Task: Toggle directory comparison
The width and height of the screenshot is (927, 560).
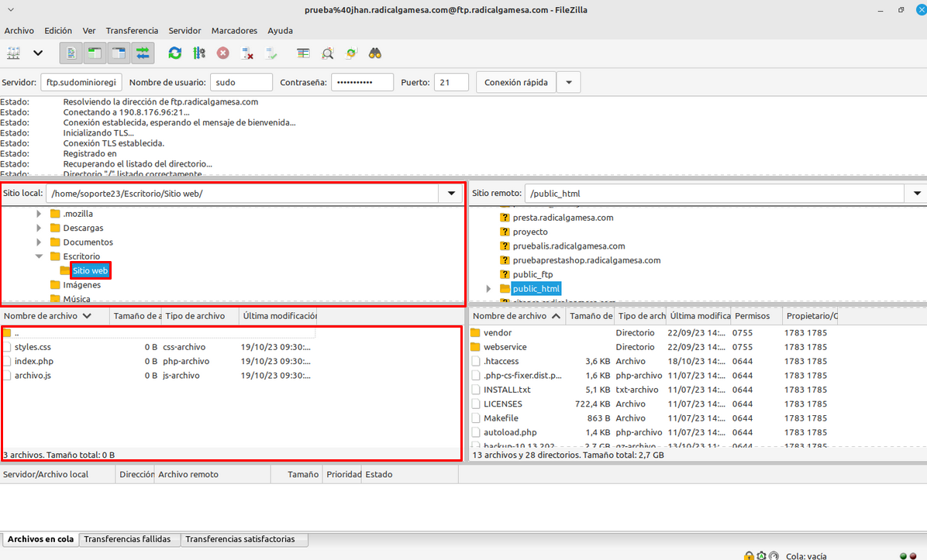Action: [328, 53]
